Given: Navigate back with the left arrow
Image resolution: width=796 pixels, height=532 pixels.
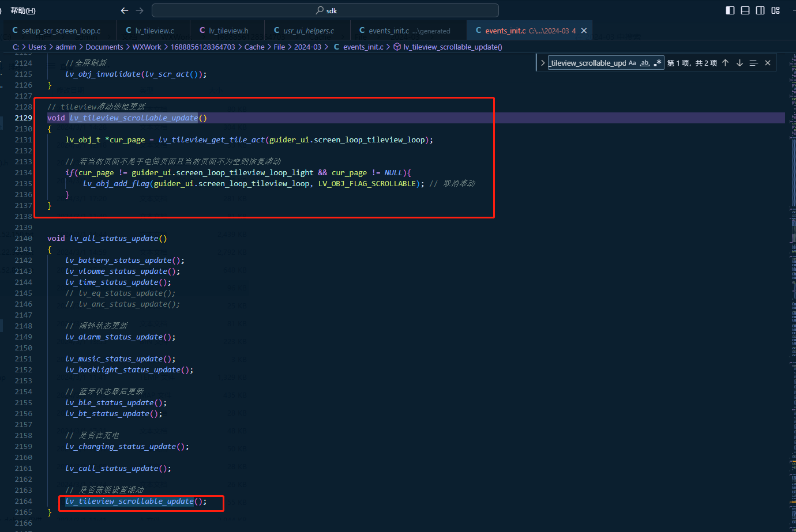Looking at the screenshot, I should click(x=125, y=10).
